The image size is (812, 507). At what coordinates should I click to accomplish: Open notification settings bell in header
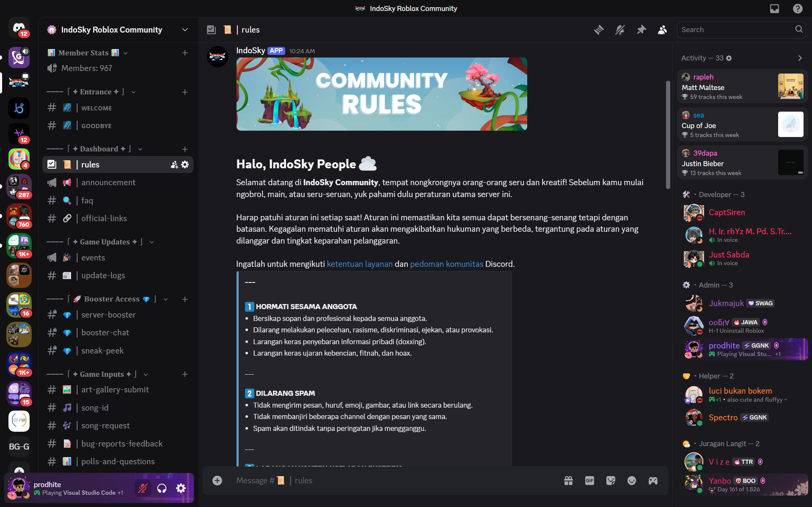click(620, 30)
